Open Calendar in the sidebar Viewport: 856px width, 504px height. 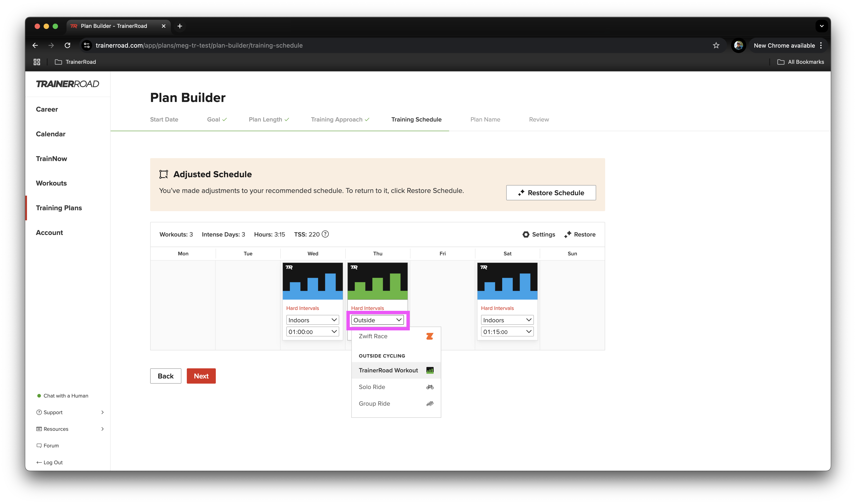[51, 134]
